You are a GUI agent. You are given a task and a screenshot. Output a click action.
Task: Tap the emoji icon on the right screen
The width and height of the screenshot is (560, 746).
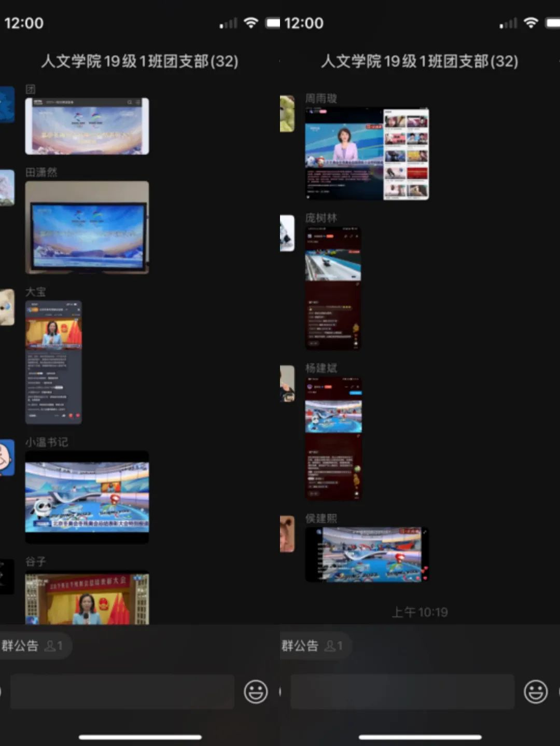535,692
